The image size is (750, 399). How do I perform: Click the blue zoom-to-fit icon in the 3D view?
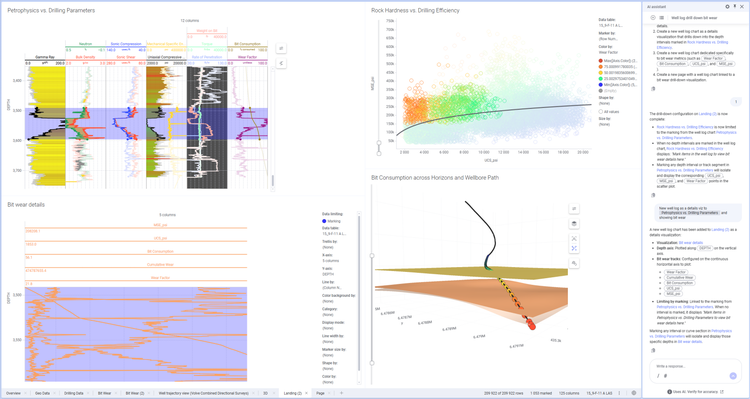click(x=574, y=248)
